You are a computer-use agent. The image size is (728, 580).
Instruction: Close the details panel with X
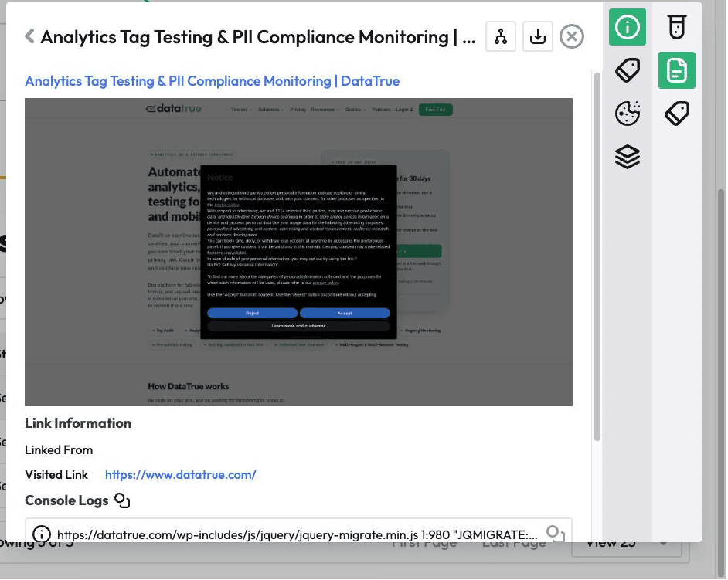pos(572,36)
